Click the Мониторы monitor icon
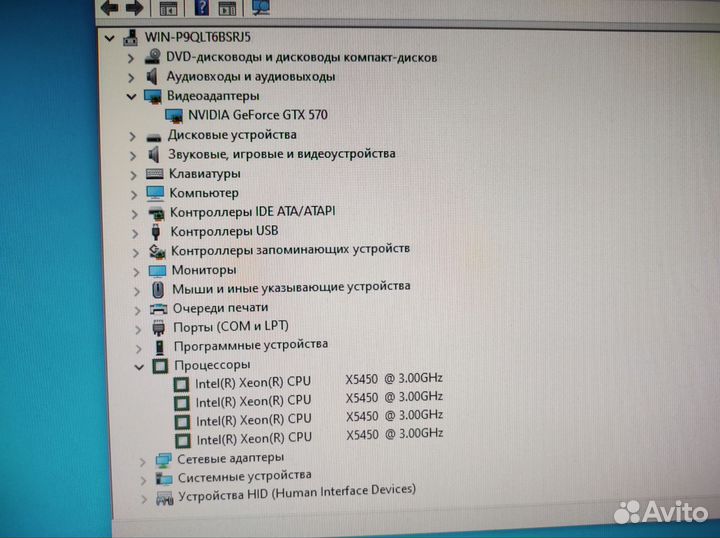Viewport: 720px width, 538px height. 157,271
